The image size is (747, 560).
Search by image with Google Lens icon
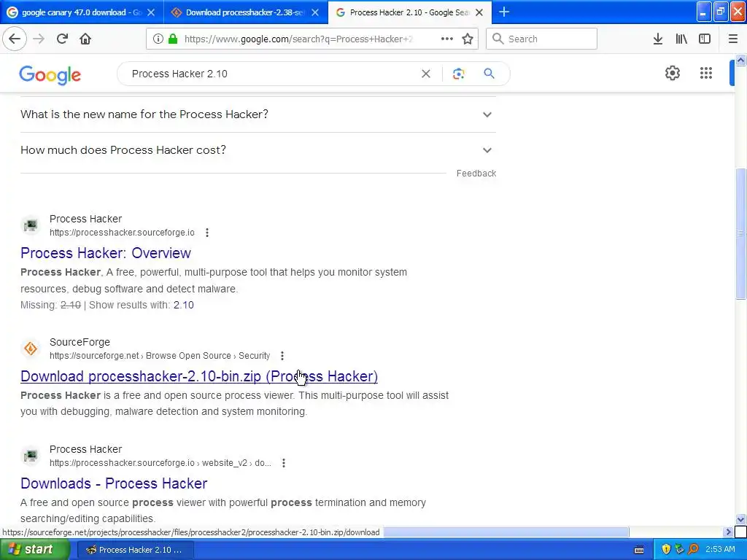(x=458, y=74)
